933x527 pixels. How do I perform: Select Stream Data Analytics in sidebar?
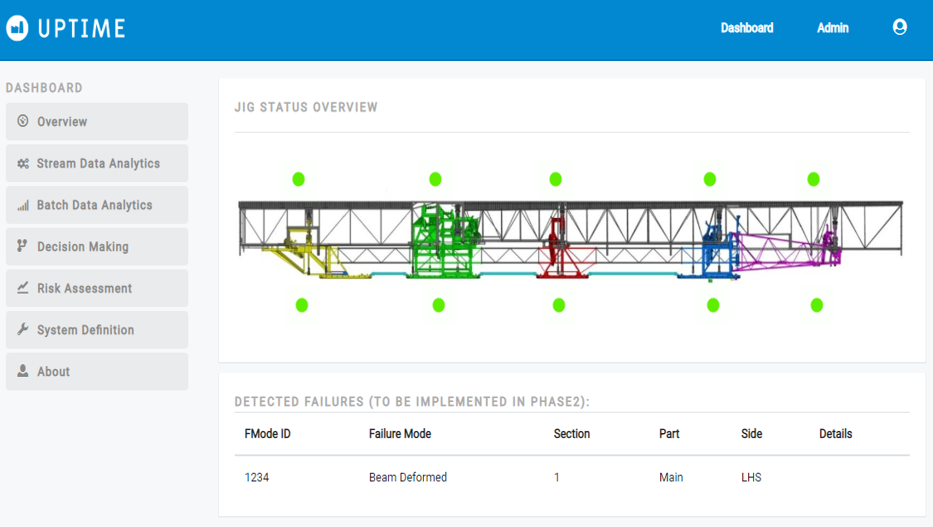pos(97,163)
